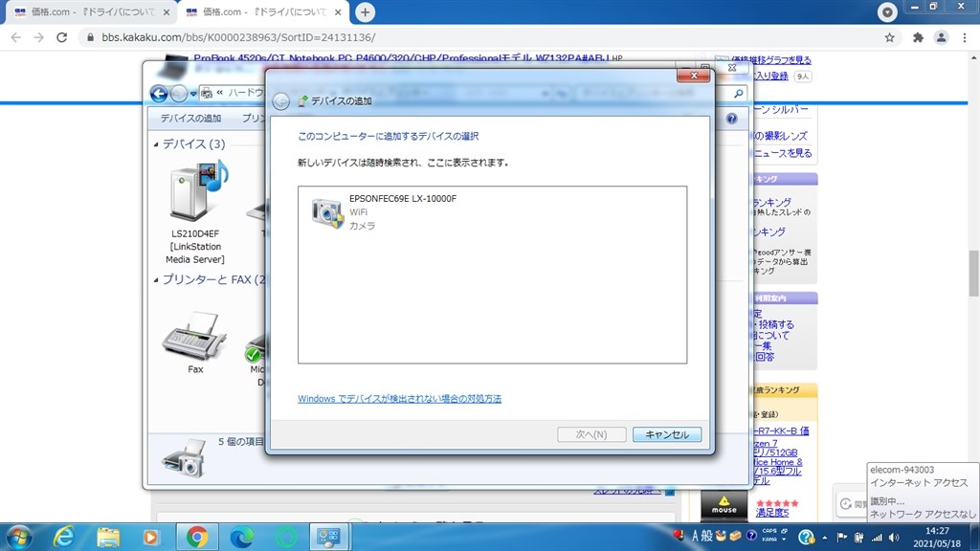Show hidden tray icons arrow

[824, 538]
